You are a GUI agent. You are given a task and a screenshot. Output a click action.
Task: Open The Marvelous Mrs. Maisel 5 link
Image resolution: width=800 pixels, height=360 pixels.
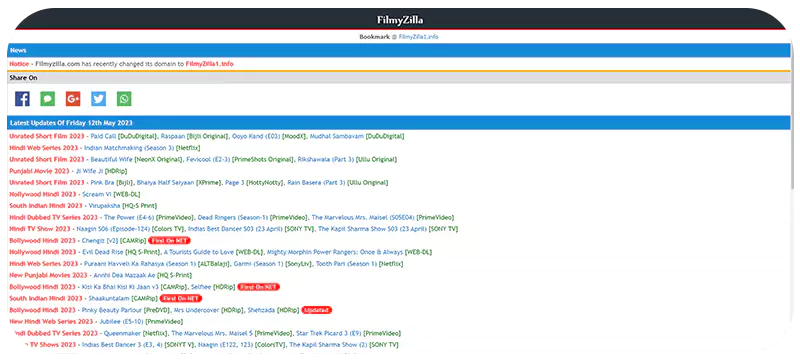pos(212,333)
